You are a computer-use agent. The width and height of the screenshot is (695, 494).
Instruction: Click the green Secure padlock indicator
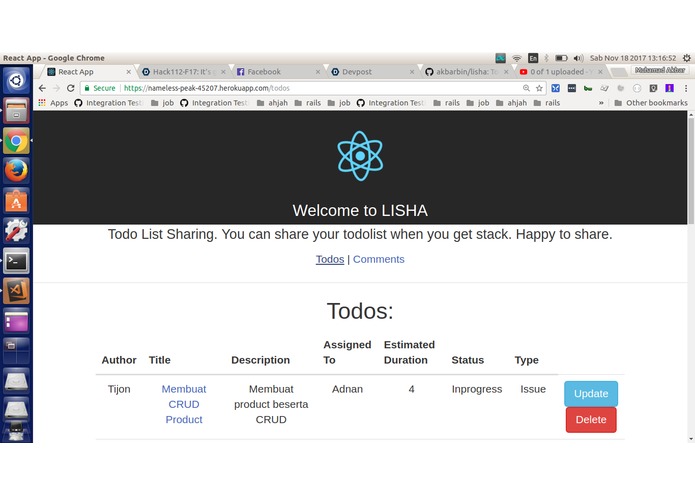tap(100, 88)
